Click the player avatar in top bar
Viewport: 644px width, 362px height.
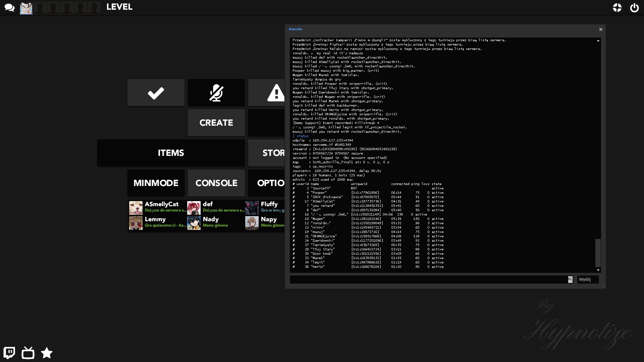26,8
